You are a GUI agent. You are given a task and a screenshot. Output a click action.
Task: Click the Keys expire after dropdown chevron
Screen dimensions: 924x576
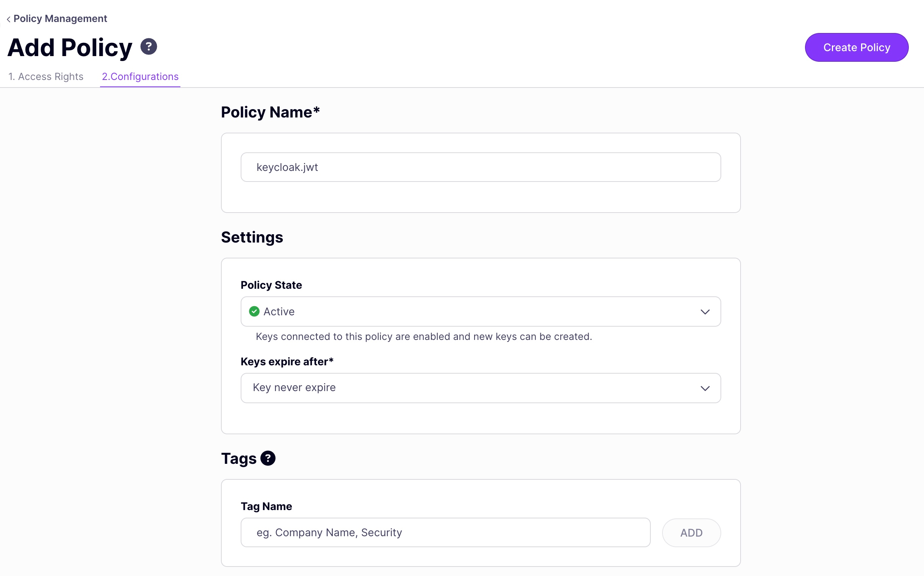click(x=705, y=388)
